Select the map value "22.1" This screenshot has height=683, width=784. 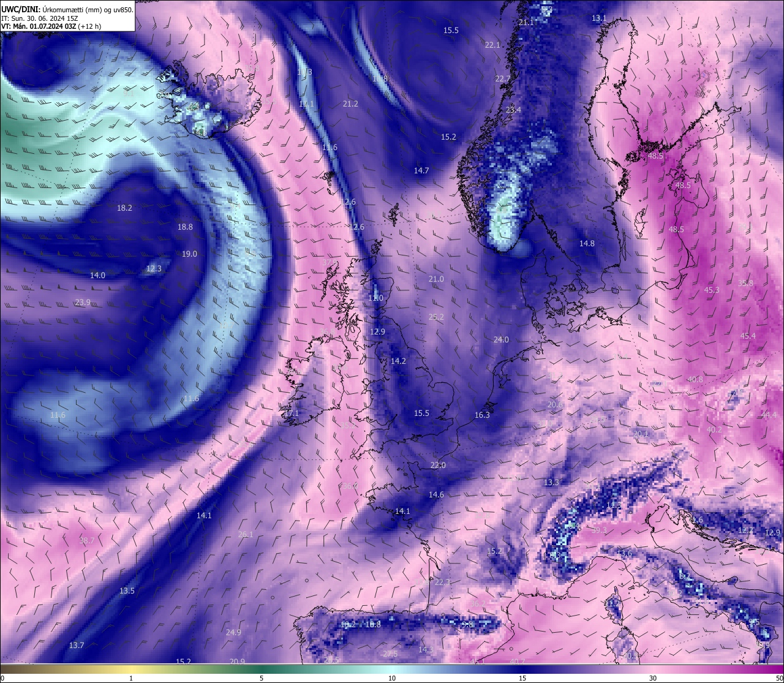492,45
